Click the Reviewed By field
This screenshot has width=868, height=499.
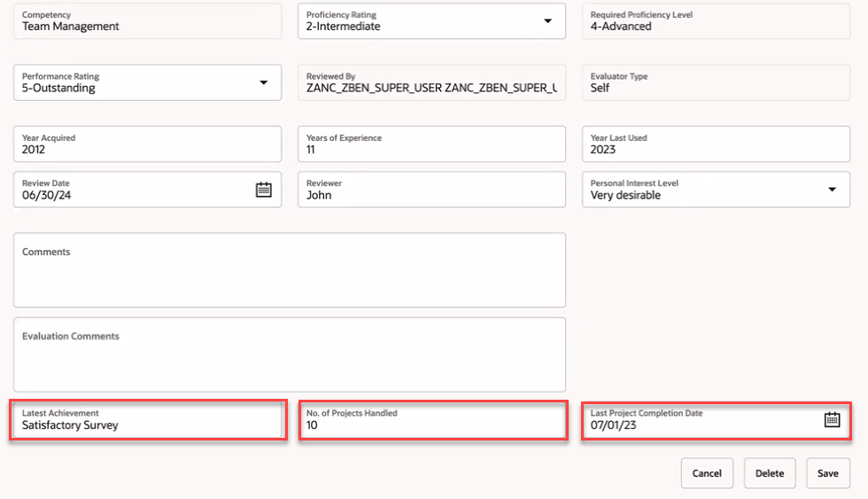coord(432,82)
